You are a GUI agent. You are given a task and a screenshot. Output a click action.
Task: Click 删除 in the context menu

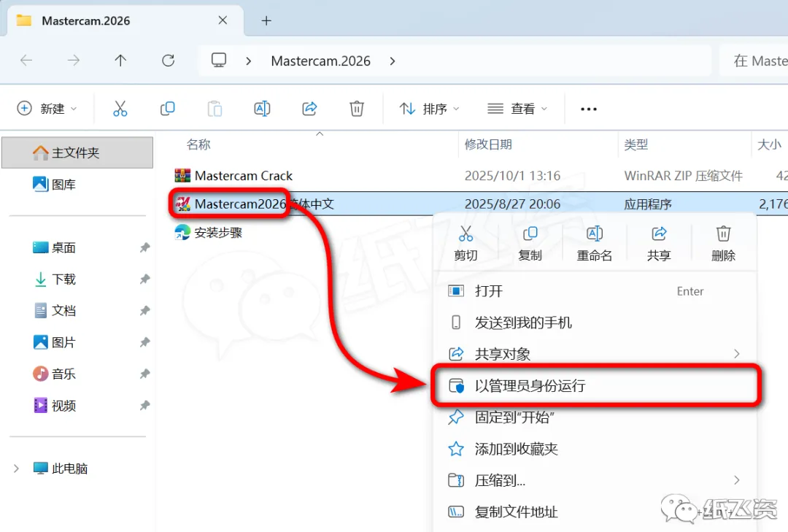(x=723, y=244)
